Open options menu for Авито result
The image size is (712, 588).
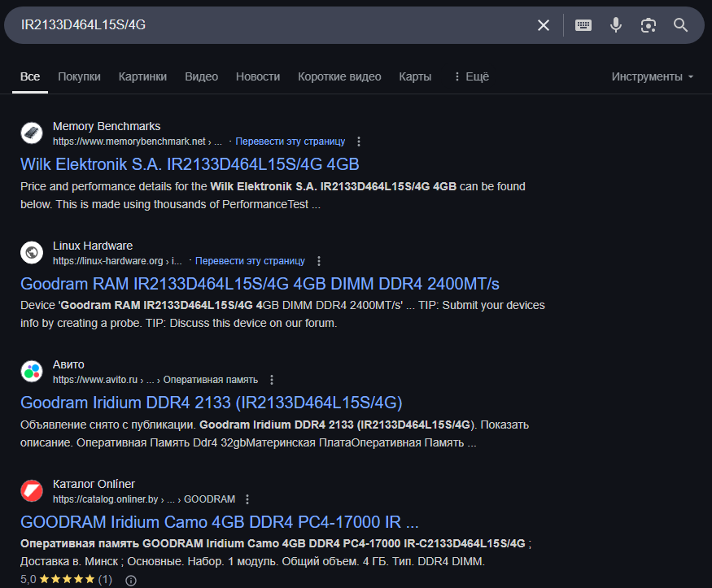tap(272, 380)
